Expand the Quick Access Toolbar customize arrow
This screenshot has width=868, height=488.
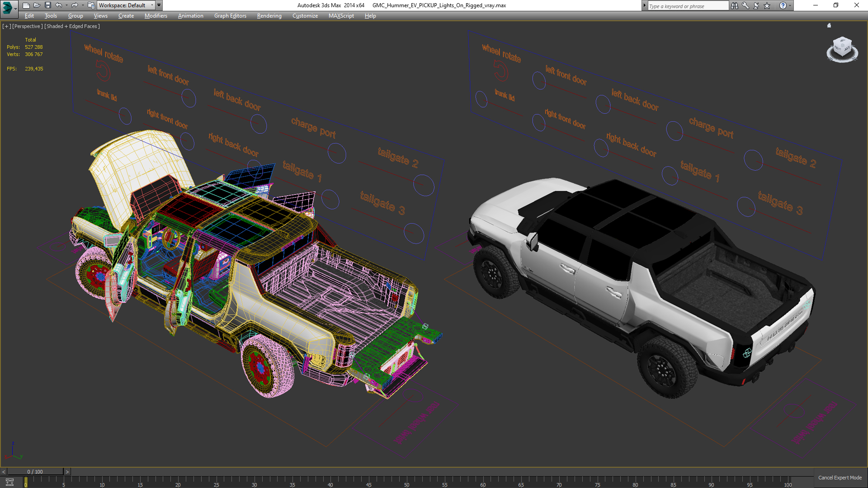[x=159, y=5]
